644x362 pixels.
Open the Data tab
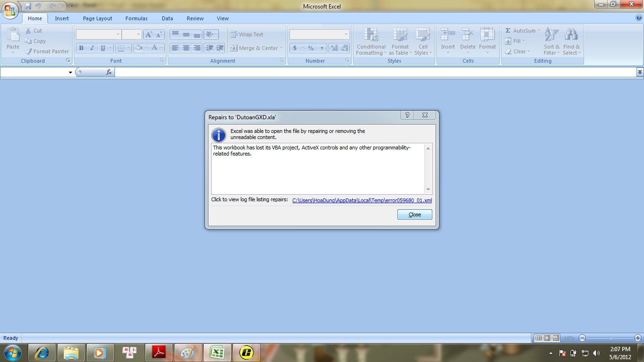(167, 18)
